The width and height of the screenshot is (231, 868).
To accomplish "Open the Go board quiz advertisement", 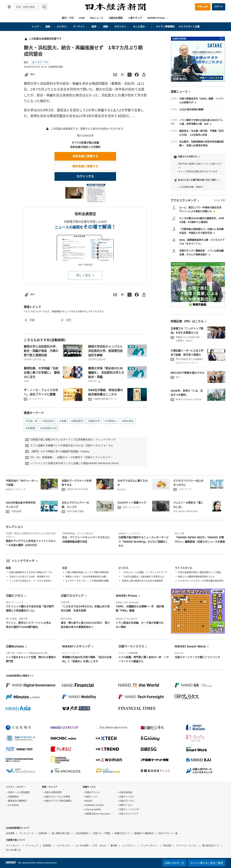I will point(198,611).
